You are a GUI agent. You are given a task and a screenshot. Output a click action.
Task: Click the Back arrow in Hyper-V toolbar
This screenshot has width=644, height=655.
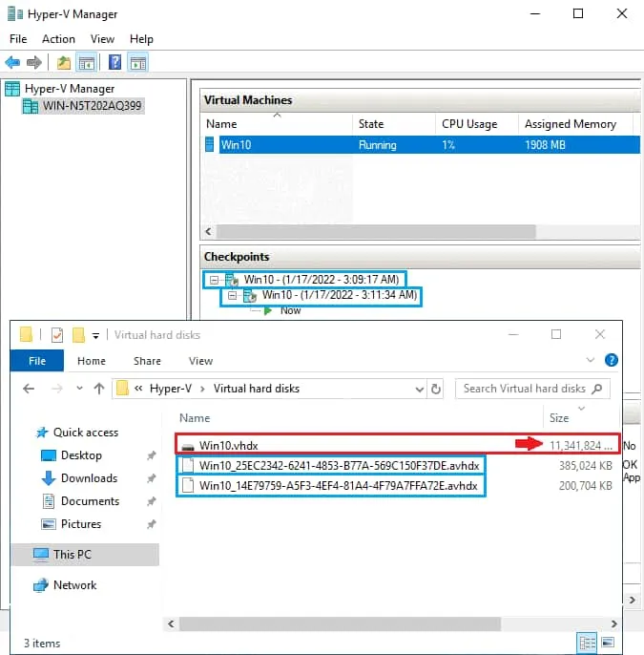12,63
